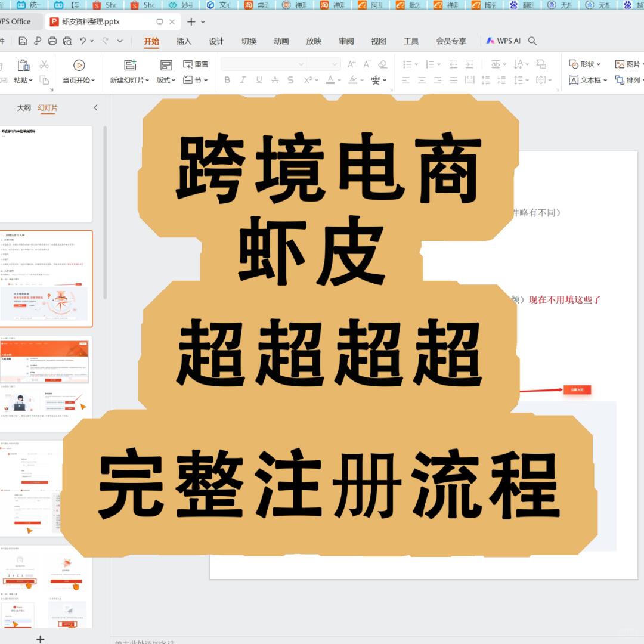Image resolution: width=644 pixels, height=644 pixels.
Task: Toggle align right for the paragraph
Action: coord(438,80)
